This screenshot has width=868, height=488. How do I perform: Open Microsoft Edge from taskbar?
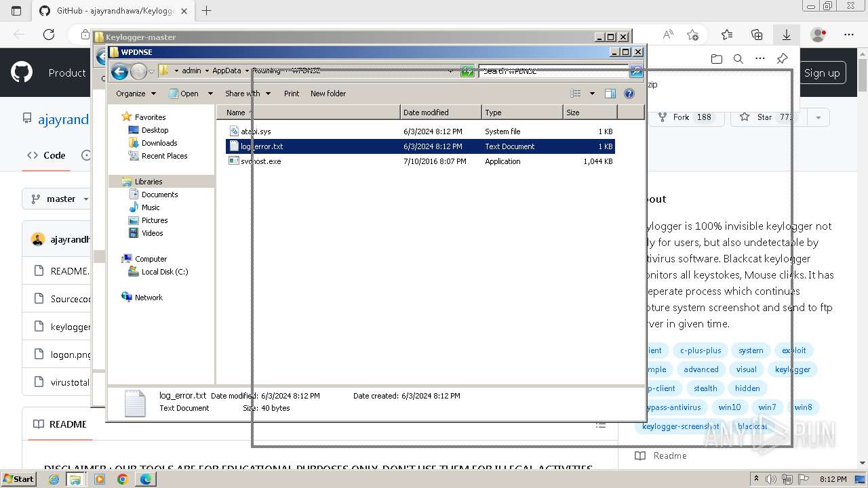tap(146, 479)
